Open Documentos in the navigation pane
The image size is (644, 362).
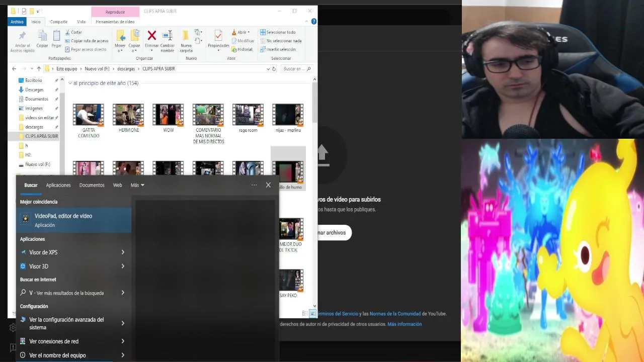[37, 99]
